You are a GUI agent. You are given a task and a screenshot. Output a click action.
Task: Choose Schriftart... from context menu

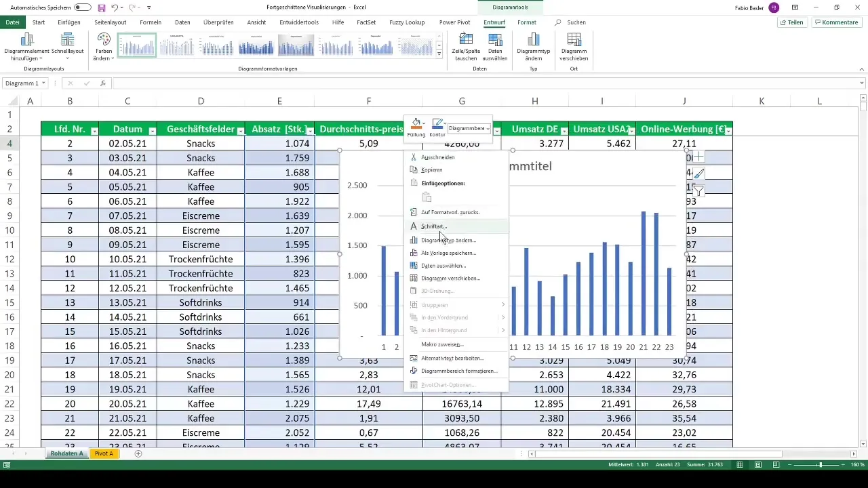[456, 226]
